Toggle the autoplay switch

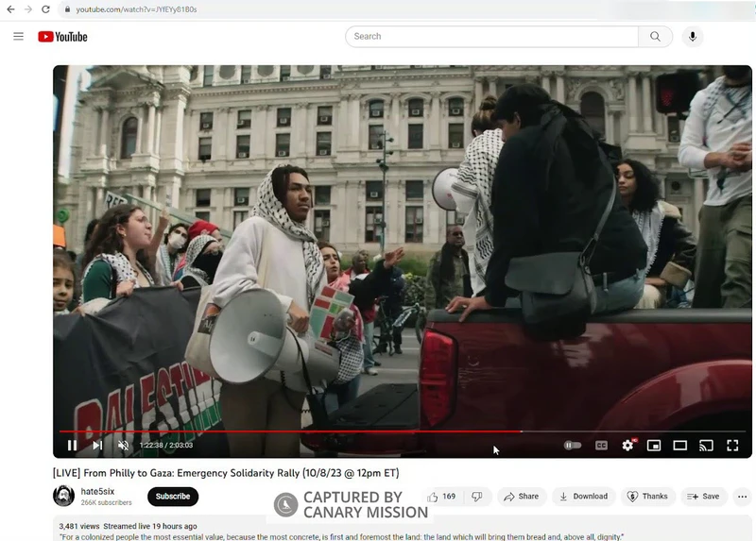(573, 446)
